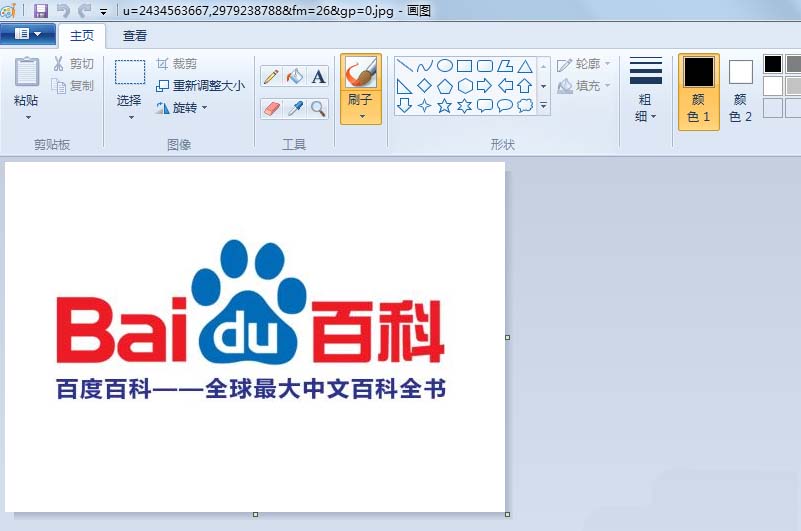The width and height of the screenshot is (801, 531).
Task: Open the blue Paint file menu button
Action: (x=28, y=34)
